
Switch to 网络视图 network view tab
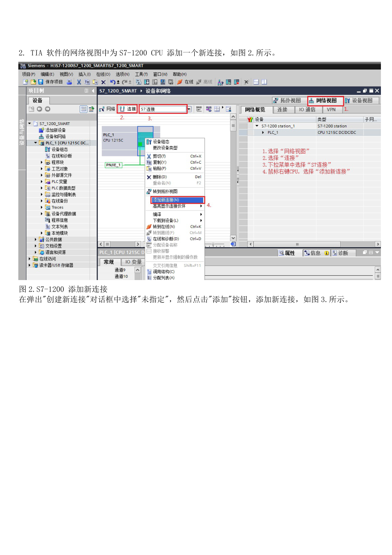[x=325, y=101]
